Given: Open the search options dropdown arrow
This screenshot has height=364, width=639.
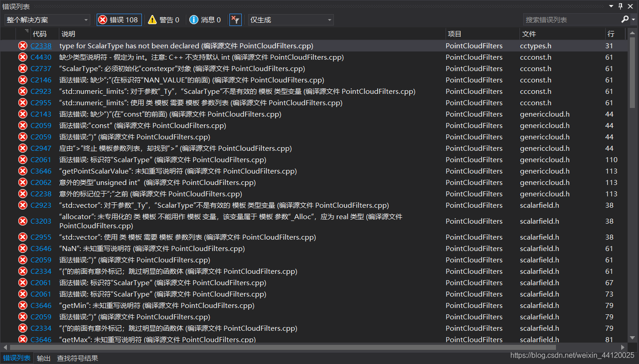Looking at the screenshot, I should tap(634, 20).
